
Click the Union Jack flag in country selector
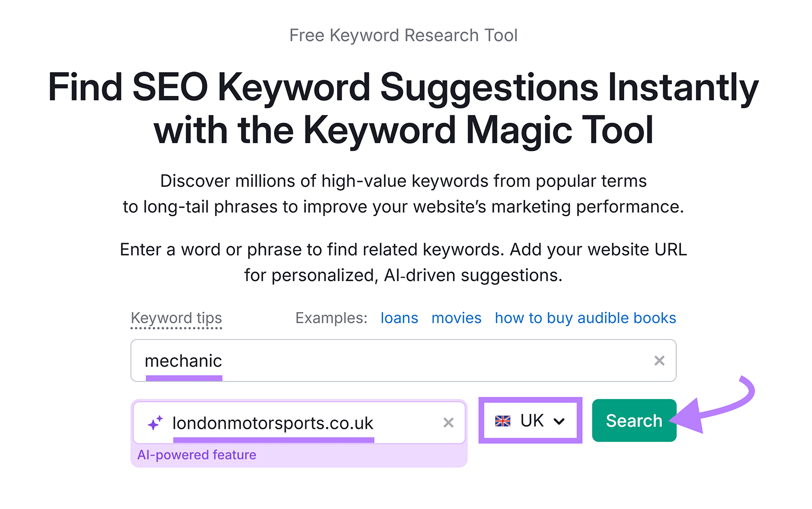pyautogui.click(x=503, y=420)
